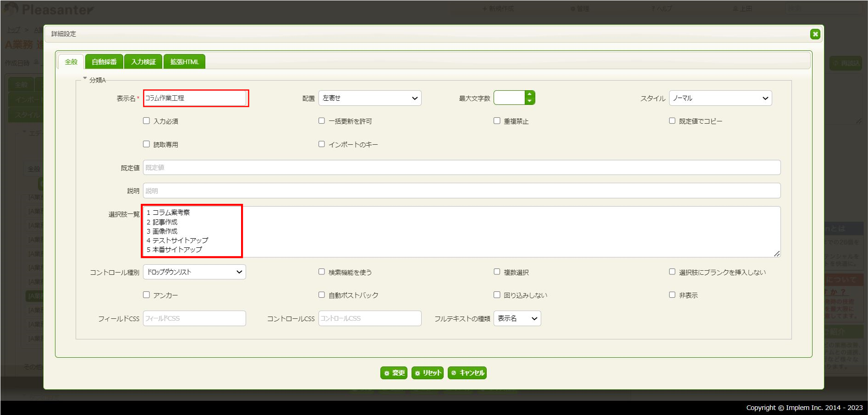This screenshot has height=415, width=868.
Task: Open the コントロール種別 dropdown
Action: 194,272
